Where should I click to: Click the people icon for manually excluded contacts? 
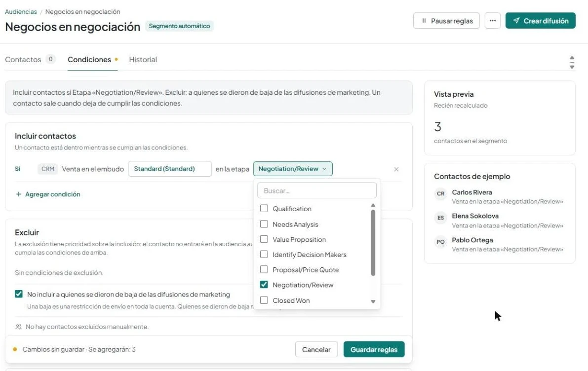[18, 327]
